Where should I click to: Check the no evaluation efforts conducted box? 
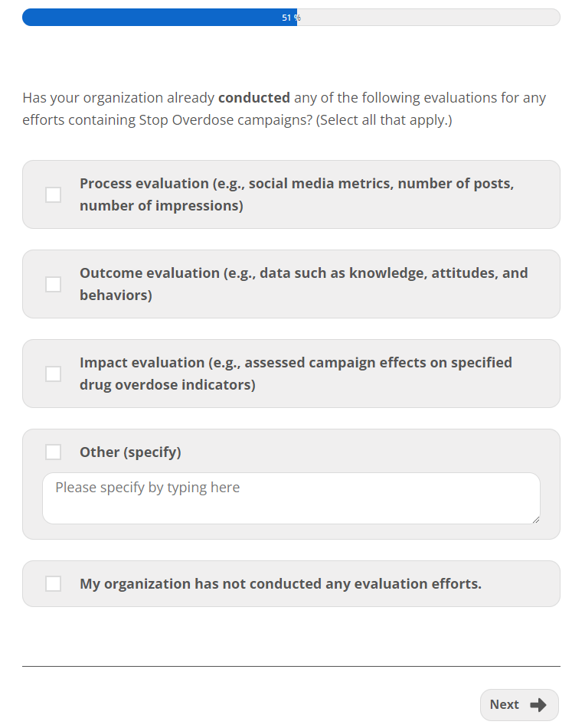click(53, 584)
